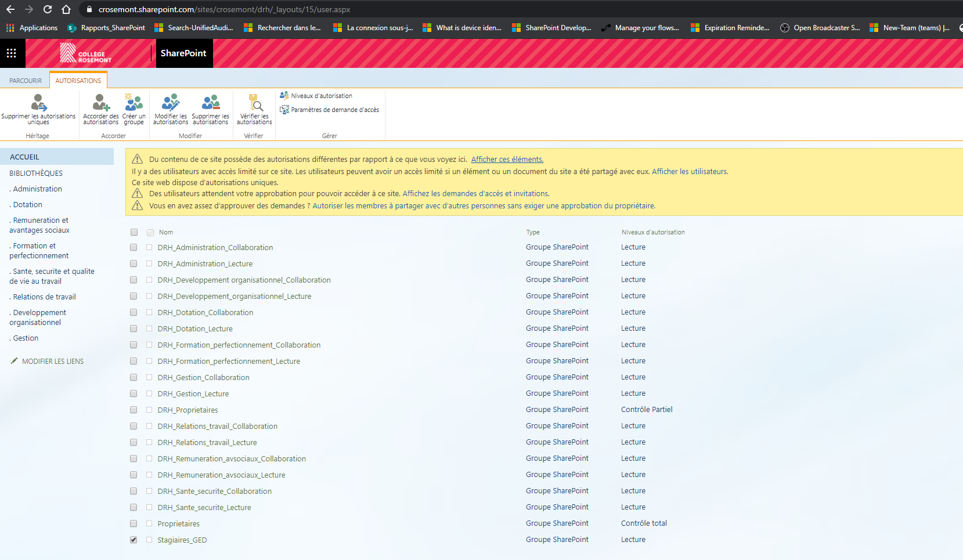Screen dimensions: 963x560
Task: Select the AUTORISATIONS ribbon tab
Action: [x=78, y=81]
